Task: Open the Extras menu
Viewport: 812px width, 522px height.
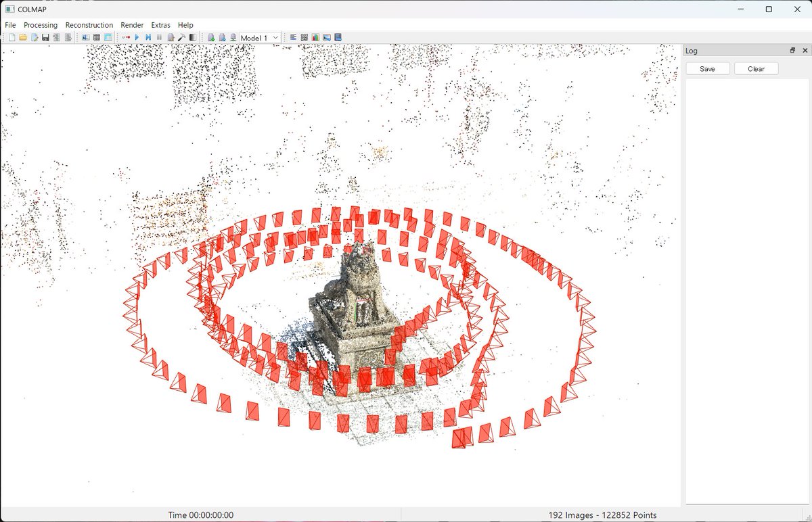Action: coord(161,25)
